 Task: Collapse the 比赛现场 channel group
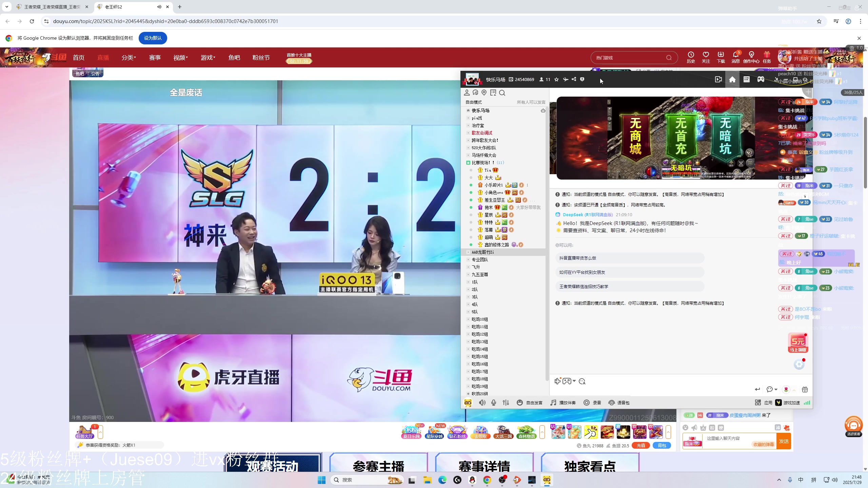pyautogui.click(x=468, y=163)
